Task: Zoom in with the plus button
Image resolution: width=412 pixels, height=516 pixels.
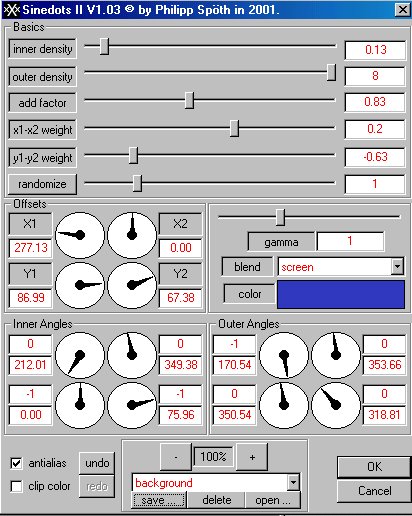Action: click(x=252, y=457)
